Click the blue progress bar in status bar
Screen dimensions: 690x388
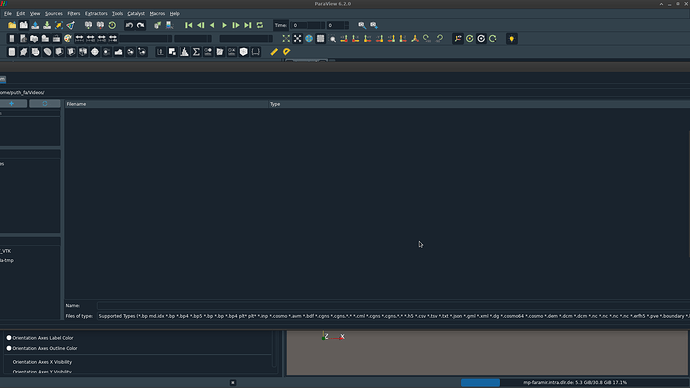pyautogui.click(x=480, y=382)
